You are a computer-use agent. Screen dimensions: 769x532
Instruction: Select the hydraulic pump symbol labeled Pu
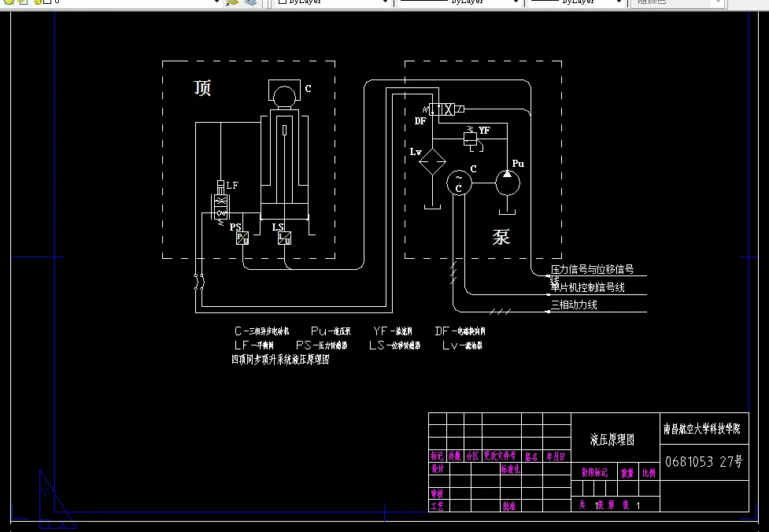tap(508, 183)
